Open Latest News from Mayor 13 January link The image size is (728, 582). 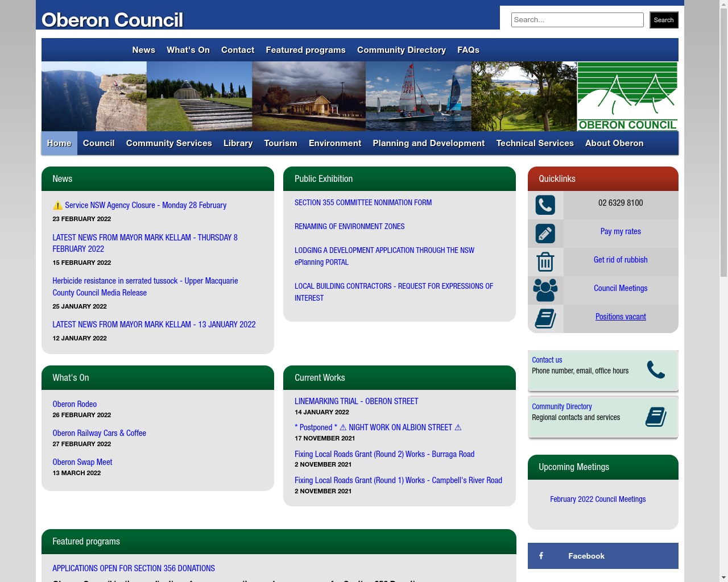coord(154,325)
